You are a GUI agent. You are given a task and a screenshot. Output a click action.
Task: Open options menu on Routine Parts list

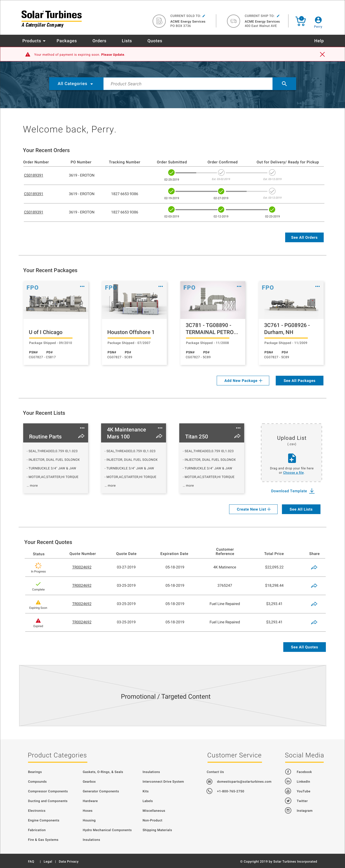pyautogui.click(x=82, y=428)
